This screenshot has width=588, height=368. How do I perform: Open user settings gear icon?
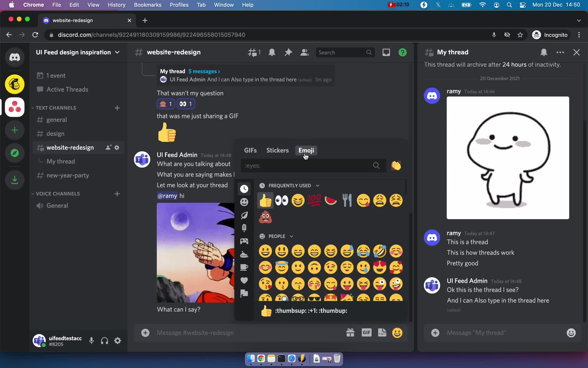pos(118,341)
